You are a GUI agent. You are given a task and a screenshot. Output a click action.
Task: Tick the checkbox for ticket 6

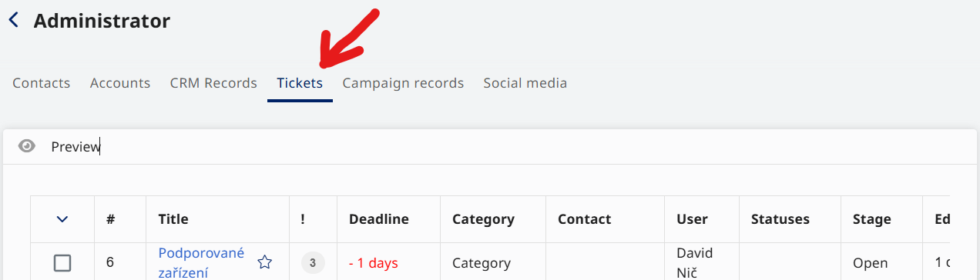coord(62,263)
